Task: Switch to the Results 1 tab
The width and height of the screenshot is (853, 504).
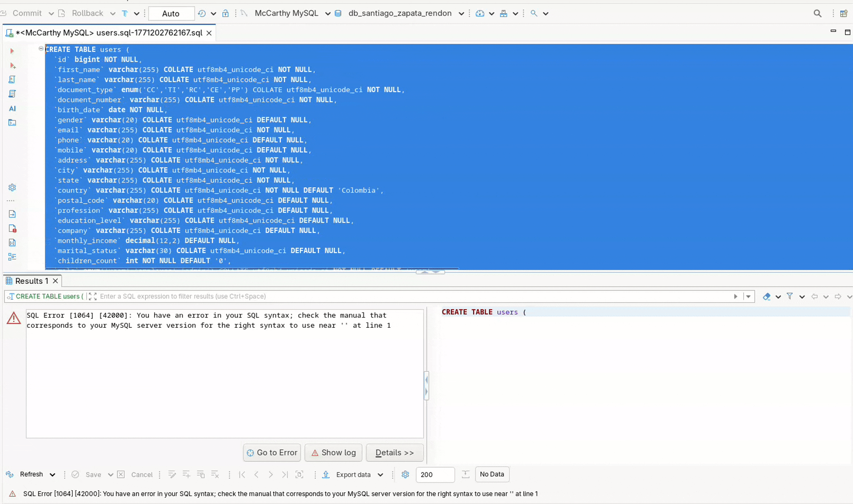Action: pos(31,281)
